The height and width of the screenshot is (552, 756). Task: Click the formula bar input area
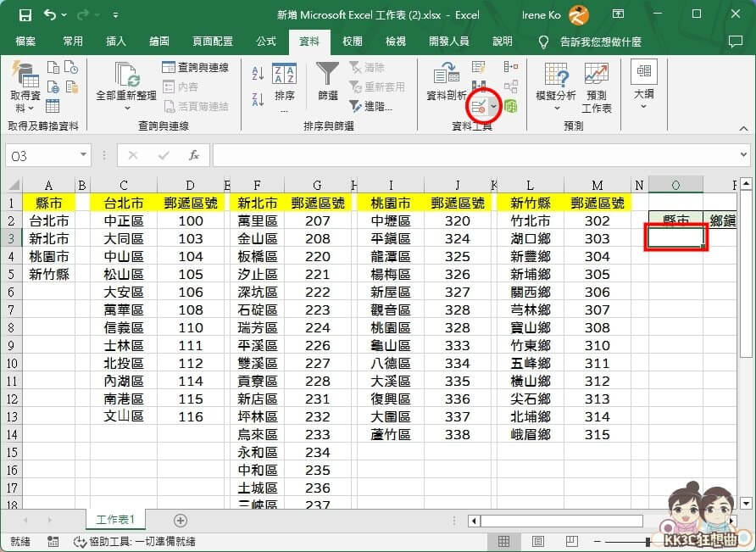424,156
